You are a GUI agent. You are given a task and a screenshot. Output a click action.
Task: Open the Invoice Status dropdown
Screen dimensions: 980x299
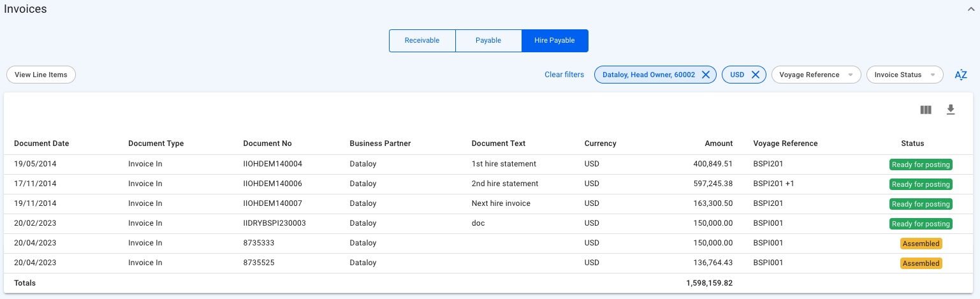click(904, 75)
